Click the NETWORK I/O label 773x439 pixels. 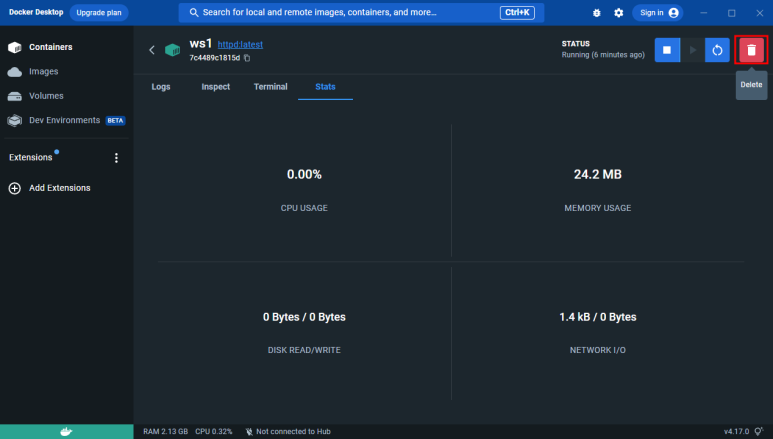(x=597, y=350)
